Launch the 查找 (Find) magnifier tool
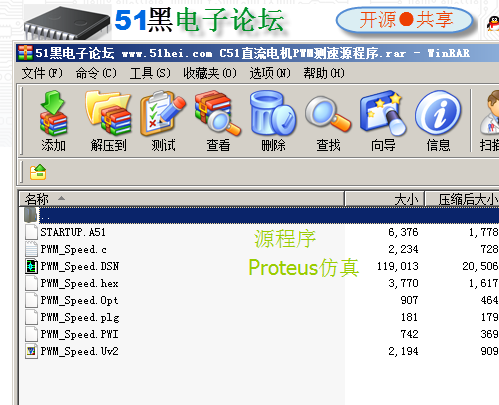Image resolution: width=499 pixels, height=405 pixels. pos(328,121)
